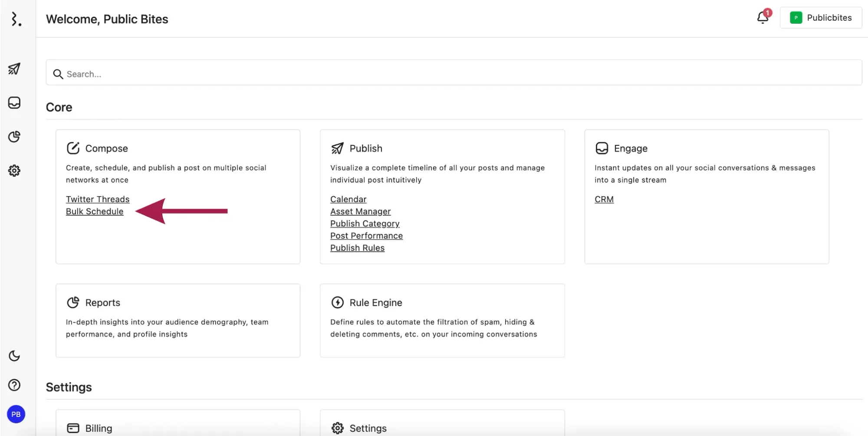Open Publish from the sidebar paper plane icon

(x=14, y=69)
